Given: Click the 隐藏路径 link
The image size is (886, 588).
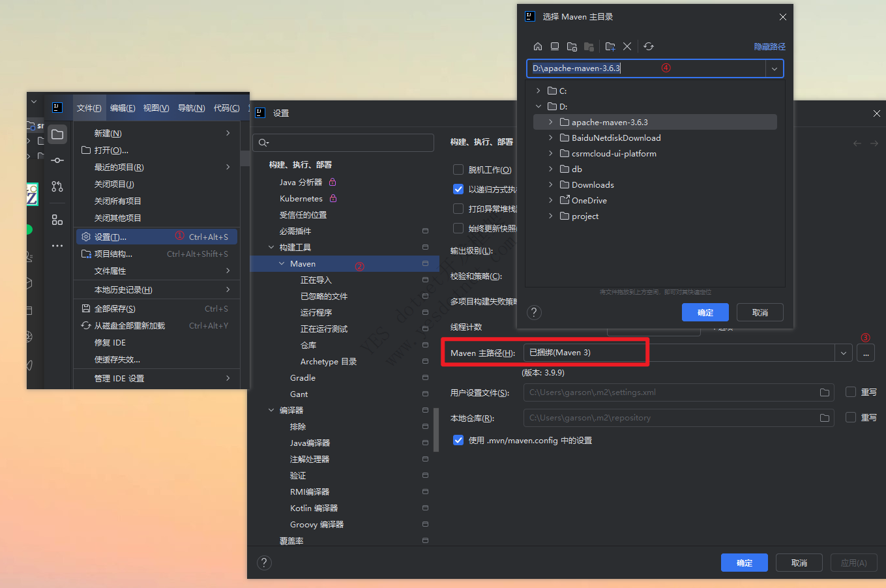Looking at the screenshot, I should click(770, 47).
